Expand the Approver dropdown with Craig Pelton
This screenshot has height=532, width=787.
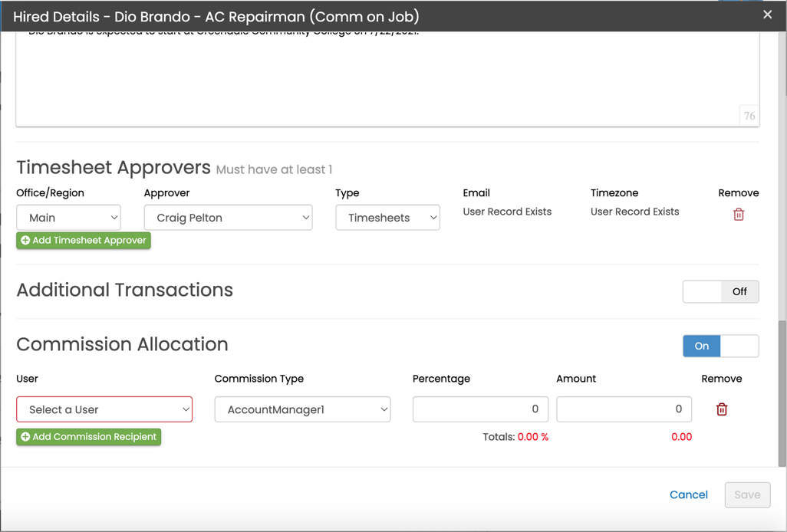click(228, 218)
